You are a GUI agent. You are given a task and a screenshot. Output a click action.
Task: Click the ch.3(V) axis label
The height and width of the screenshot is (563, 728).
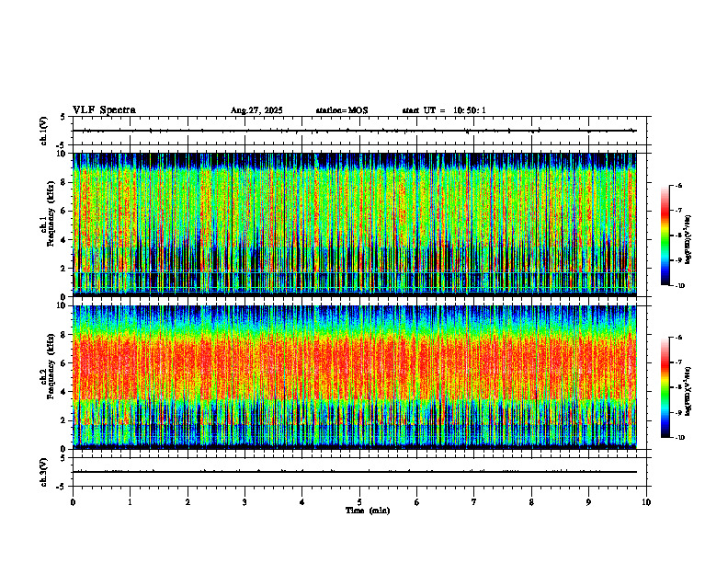pyautogui.click(x=44, y=472)
